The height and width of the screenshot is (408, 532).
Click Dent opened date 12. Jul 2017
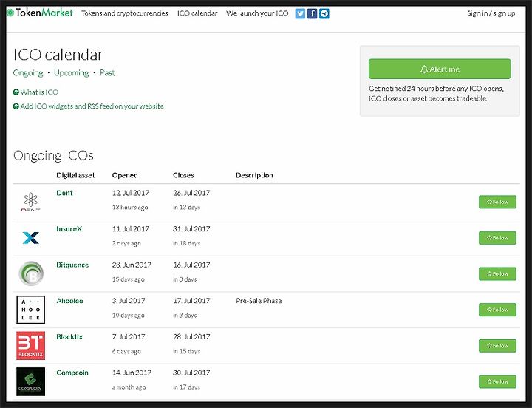[131, 193]
